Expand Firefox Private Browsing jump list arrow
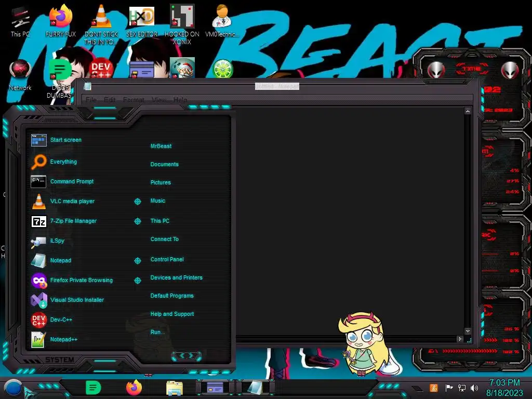Viewport: 532px width, 399px height. [137, 281]
